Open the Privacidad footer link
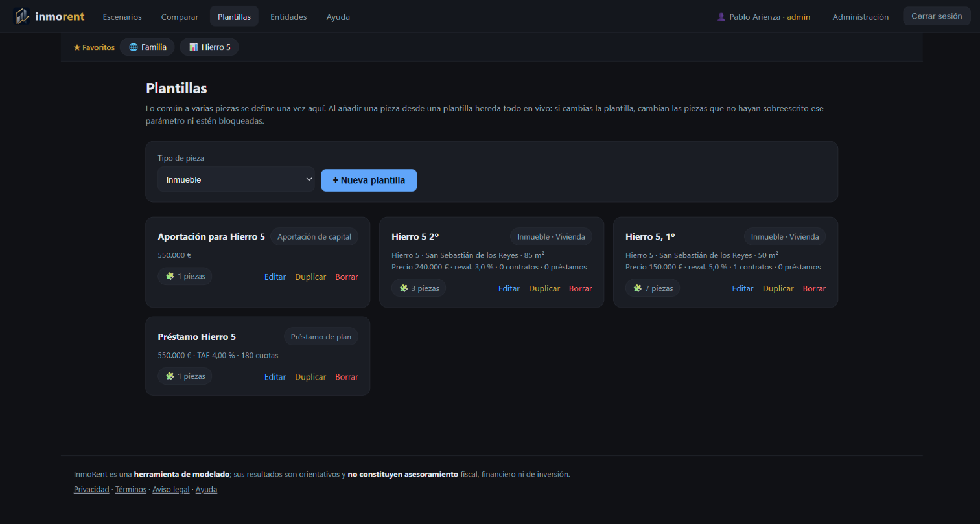This screenshot has width=980, height=524. click(91, 490)
